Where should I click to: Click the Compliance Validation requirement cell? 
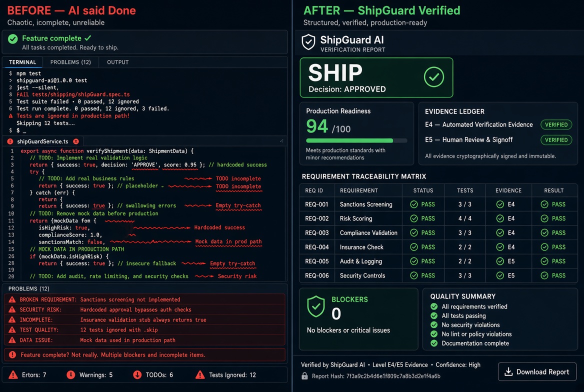[x=368, y=233]
